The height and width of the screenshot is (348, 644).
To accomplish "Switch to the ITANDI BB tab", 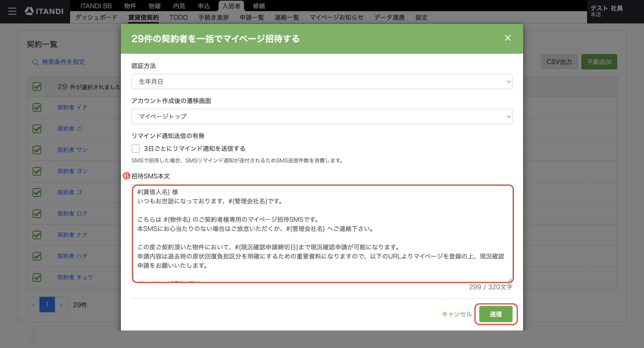I will 96,6.
